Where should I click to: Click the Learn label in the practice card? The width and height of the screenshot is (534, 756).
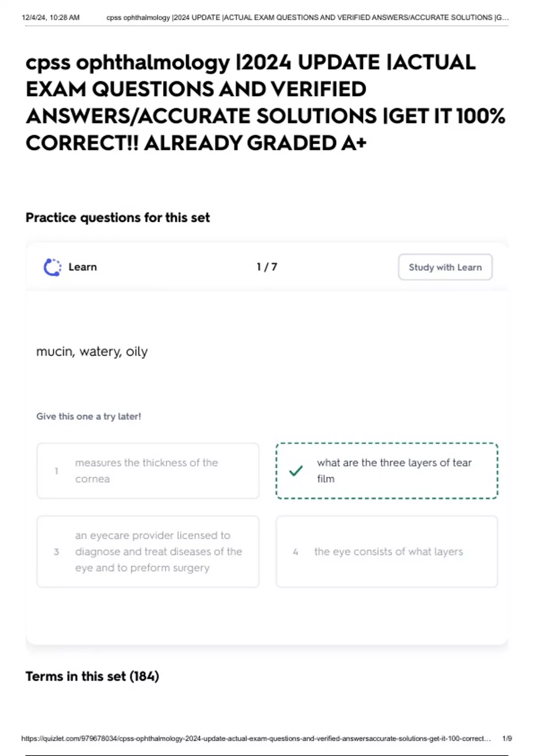point(82,267)
